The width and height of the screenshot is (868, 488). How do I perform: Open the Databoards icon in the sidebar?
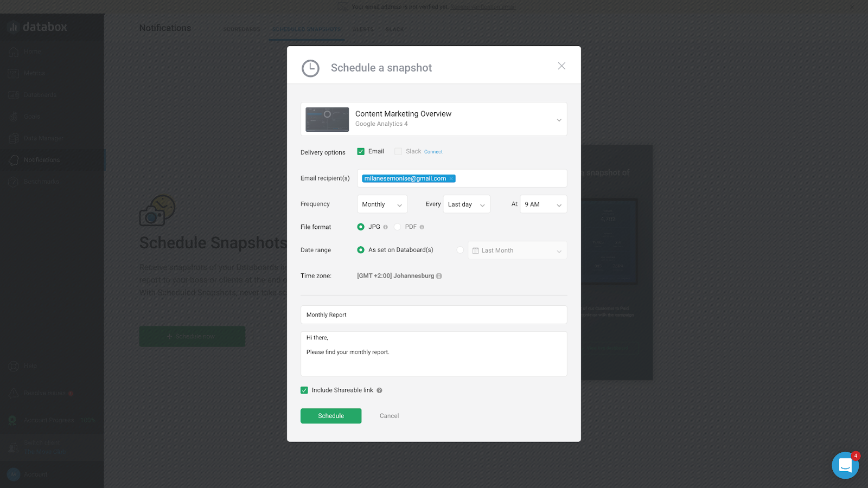click(14, 95)
